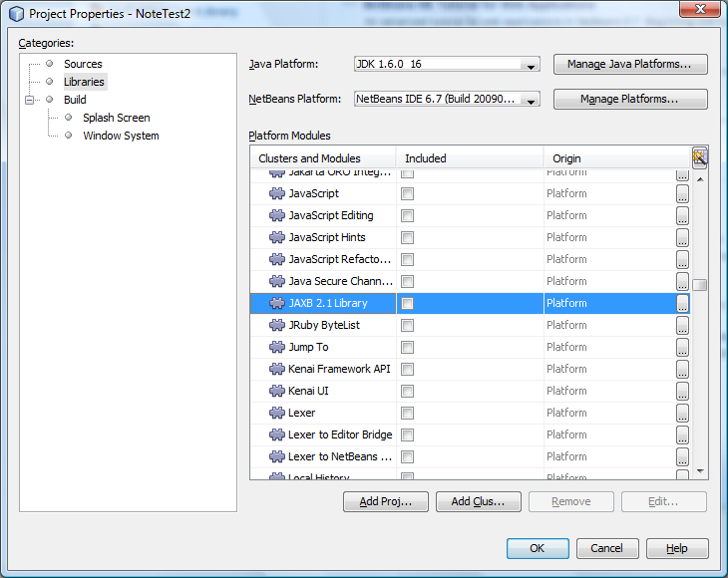Click the JavaScript Hints module icon
This screenshot has width=728, height=578.
pyautogui.click(x=277, y=237)
